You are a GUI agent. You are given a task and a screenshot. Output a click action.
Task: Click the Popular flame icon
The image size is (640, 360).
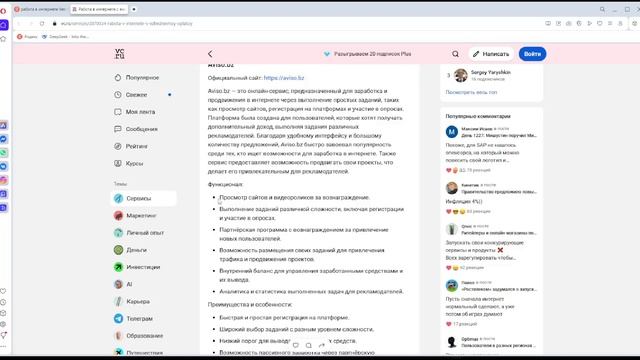118,78
